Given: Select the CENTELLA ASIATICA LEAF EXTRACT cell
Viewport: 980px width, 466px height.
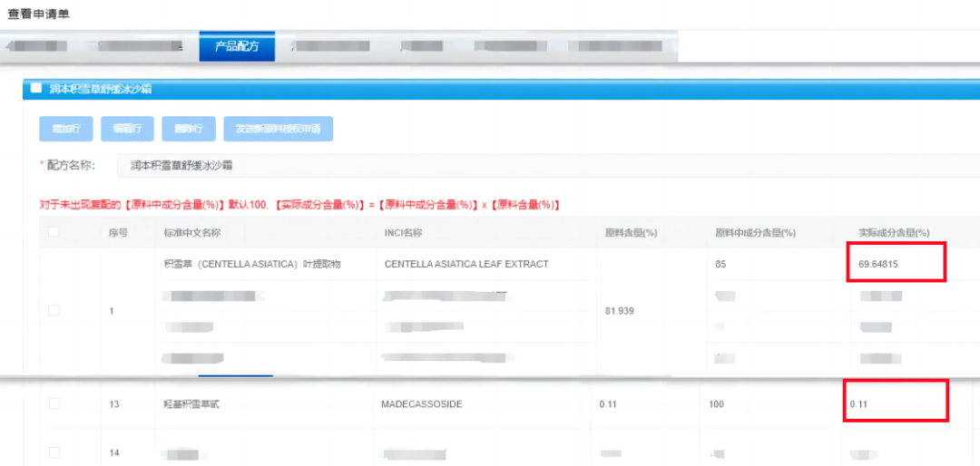Looking at the screenshot, I should pyautogui.click(x=466, y=264).
